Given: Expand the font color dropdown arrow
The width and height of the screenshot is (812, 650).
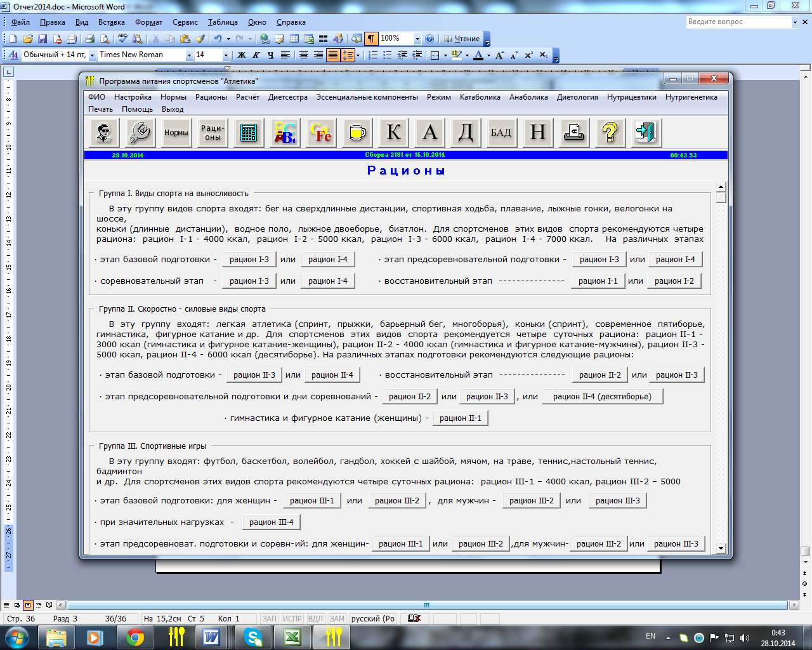Looking at the screenshot, I should [x=488, y=55].
